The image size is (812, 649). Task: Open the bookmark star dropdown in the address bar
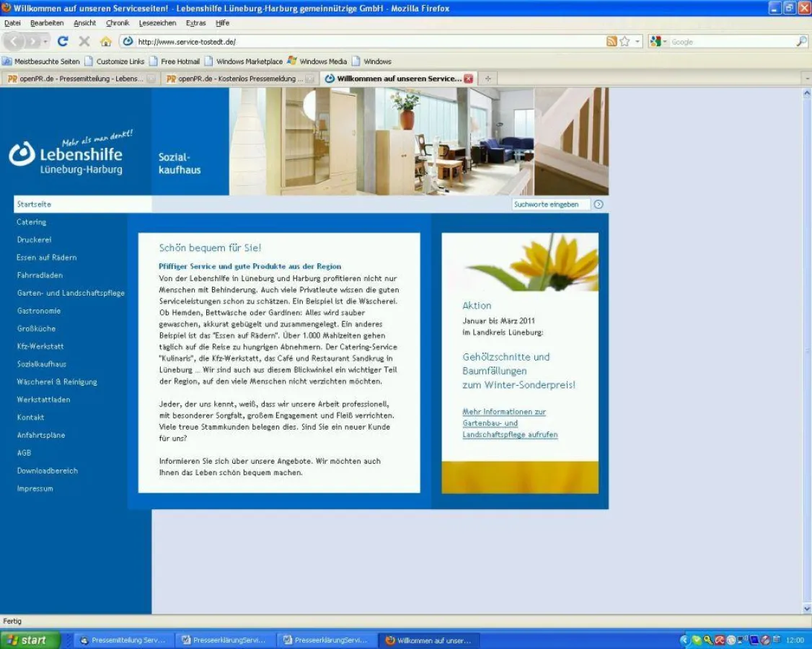(637, 41)
